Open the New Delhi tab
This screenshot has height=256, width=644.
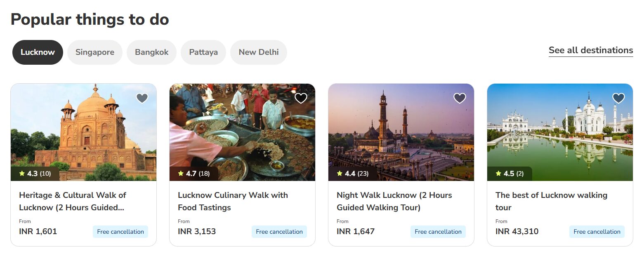259,52
